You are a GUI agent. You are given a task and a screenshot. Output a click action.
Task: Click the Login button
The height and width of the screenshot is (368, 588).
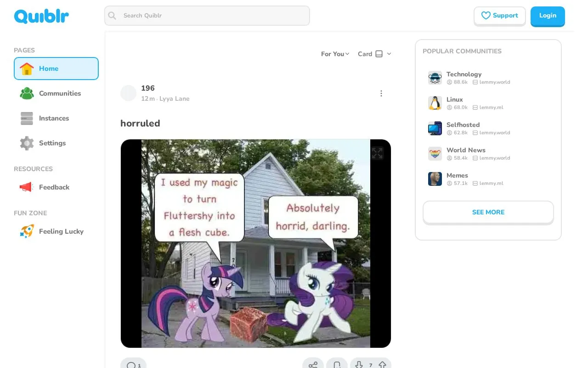click(x=548, y=16)
